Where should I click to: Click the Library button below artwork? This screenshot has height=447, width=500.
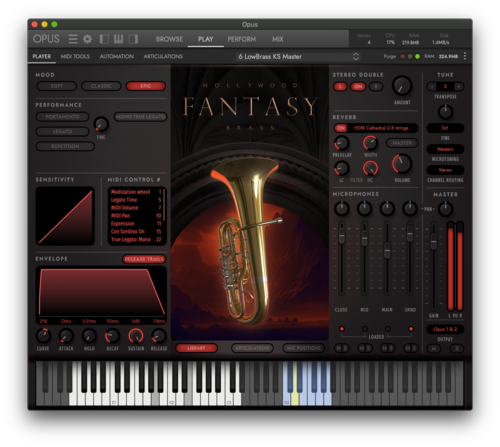[x=196, y=348]
